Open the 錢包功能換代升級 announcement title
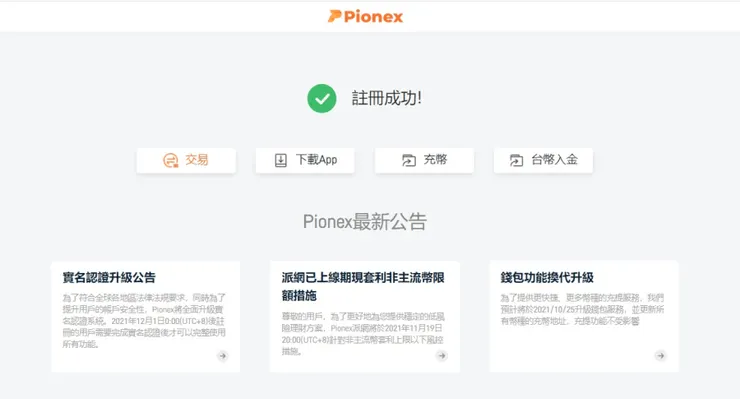Viewport: 740px width, 399px height. [x=547, y=278]
